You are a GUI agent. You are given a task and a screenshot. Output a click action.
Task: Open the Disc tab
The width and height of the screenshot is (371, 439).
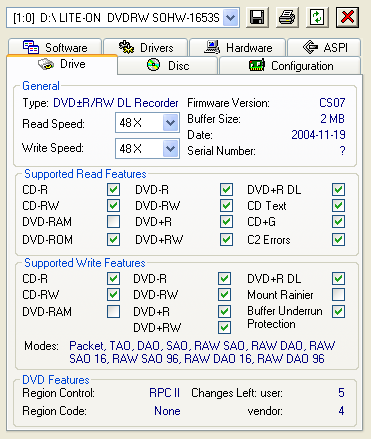[168, 65]
